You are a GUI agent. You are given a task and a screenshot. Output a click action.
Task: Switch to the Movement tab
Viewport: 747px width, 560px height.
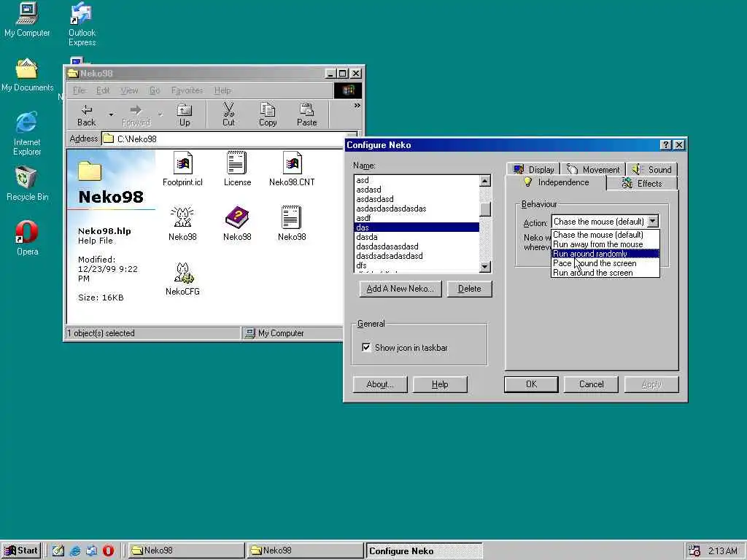(593, 169)
